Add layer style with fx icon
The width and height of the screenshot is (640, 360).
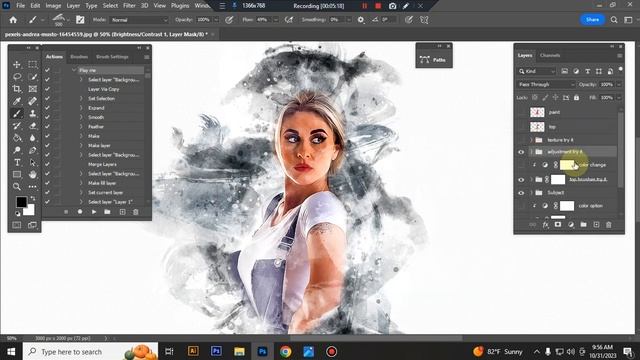(546, 224)
